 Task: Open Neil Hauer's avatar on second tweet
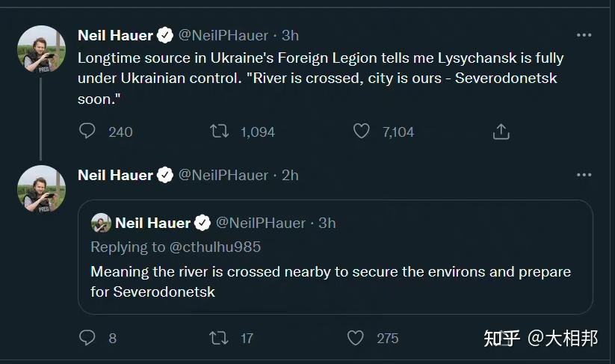42,189
